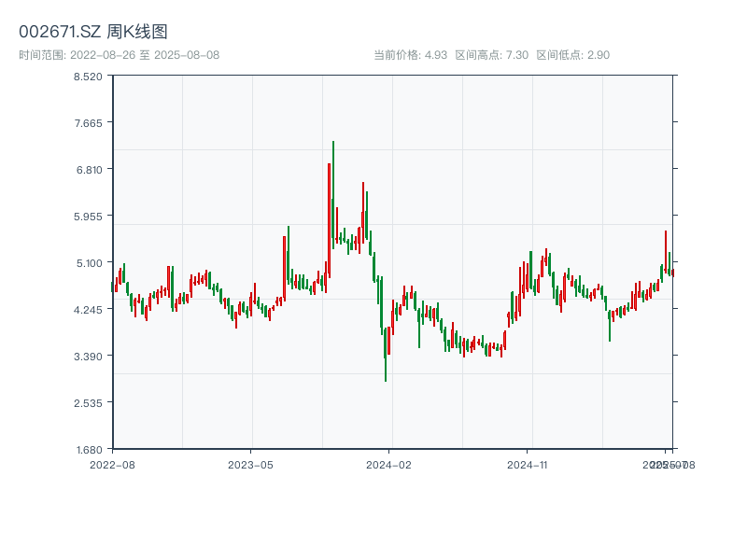Select the time range text 2022-08-26 至 2025-08-08
This screenshot has width=747, height=560.
pos(145,55)
